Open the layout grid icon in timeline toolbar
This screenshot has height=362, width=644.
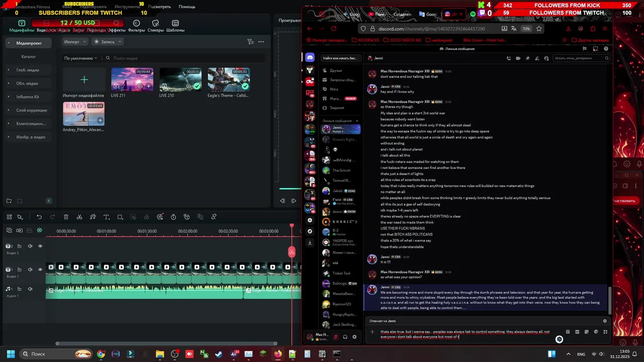[9, 217]
